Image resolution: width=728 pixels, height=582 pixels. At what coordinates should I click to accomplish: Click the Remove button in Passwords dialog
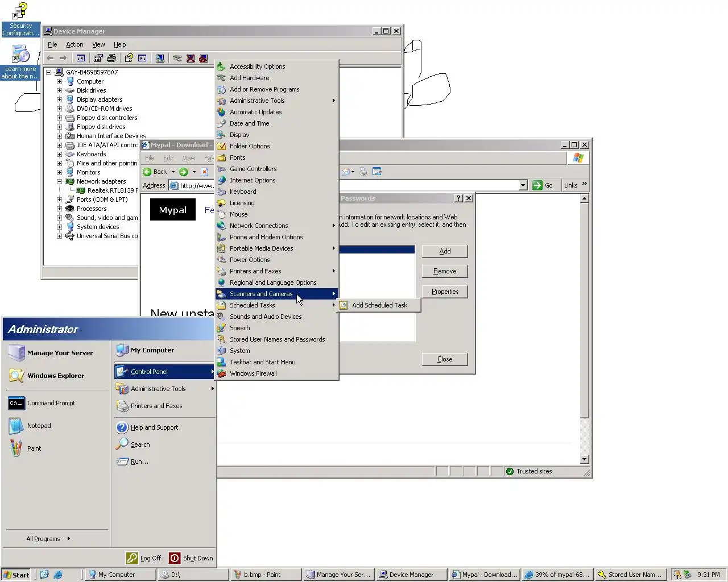coord(445,271)
